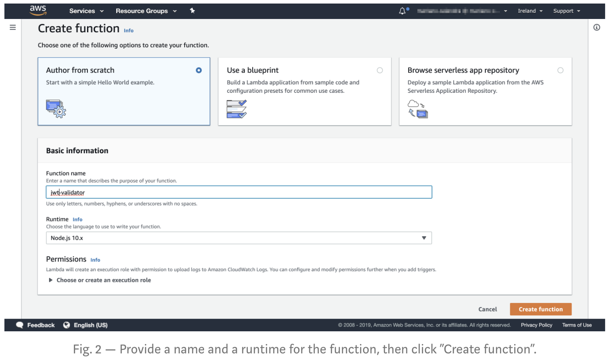Viewport: 606px width, 364px height.
Task: Open the Node.js 10.x runtime dropdown
Action: tap(239, 238)
